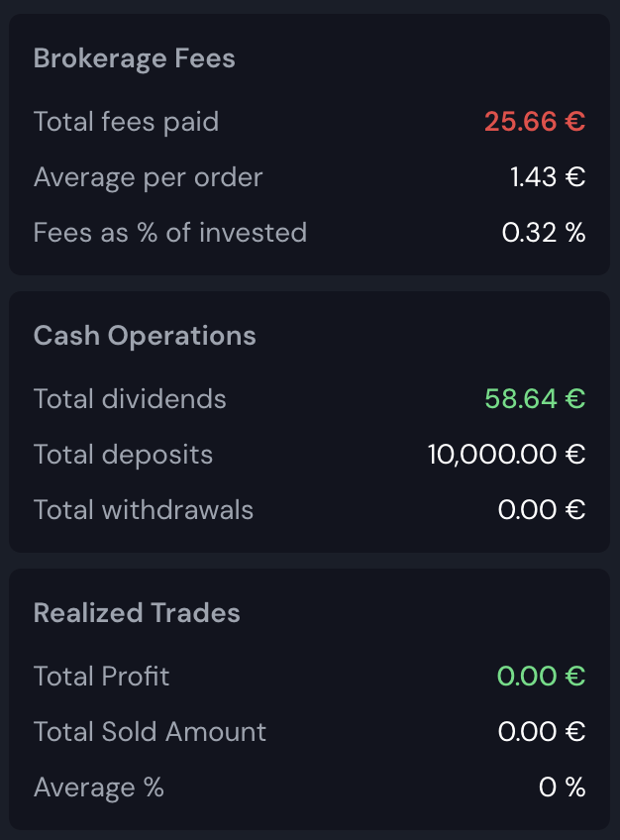Click the 58.64 € dividends value

[x=535, y=398]
